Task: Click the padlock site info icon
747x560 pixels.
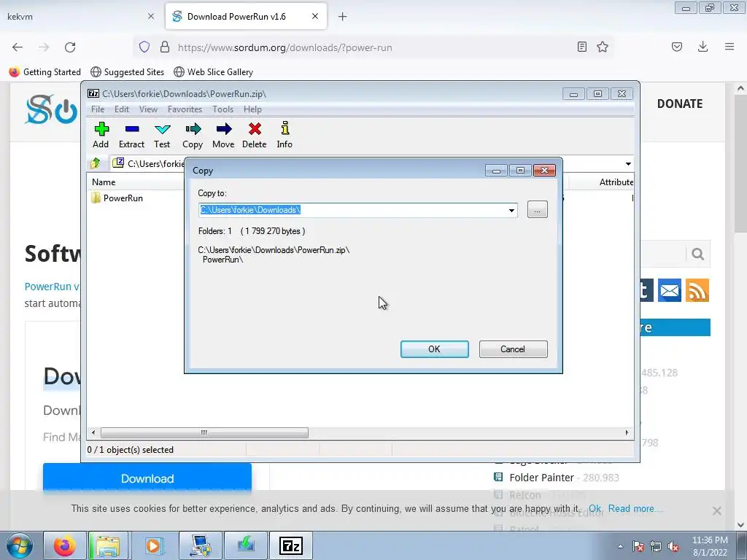Action: click(165, 47)
